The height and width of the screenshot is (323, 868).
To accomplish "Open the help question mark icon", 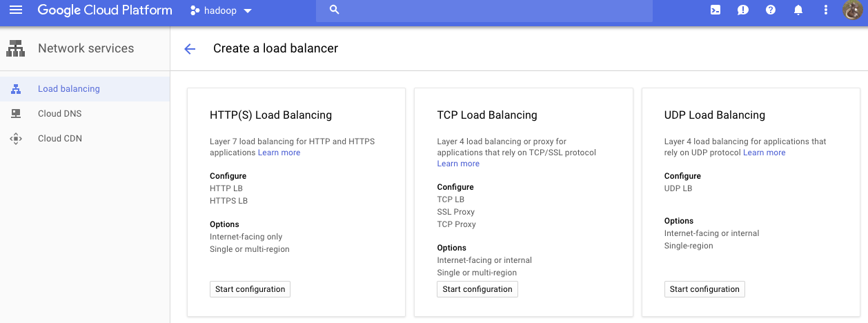I will coord(771,10).
